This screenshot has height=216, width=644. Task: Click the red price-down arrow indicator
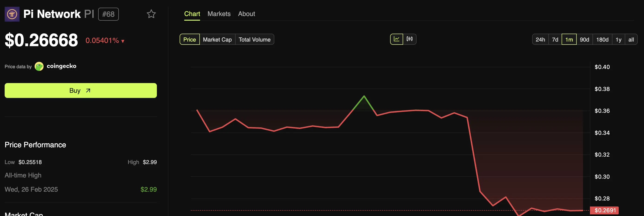point(123,41)
